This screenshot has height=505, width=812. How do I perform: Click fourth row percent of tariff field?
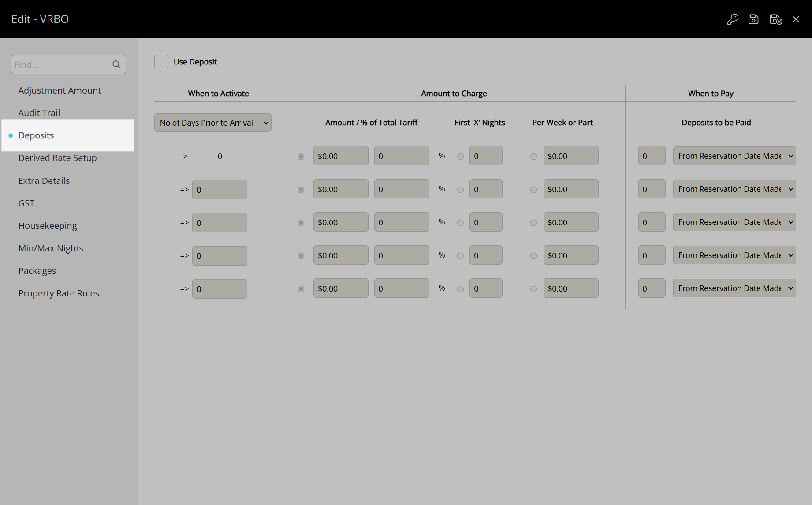coord(402,255)
